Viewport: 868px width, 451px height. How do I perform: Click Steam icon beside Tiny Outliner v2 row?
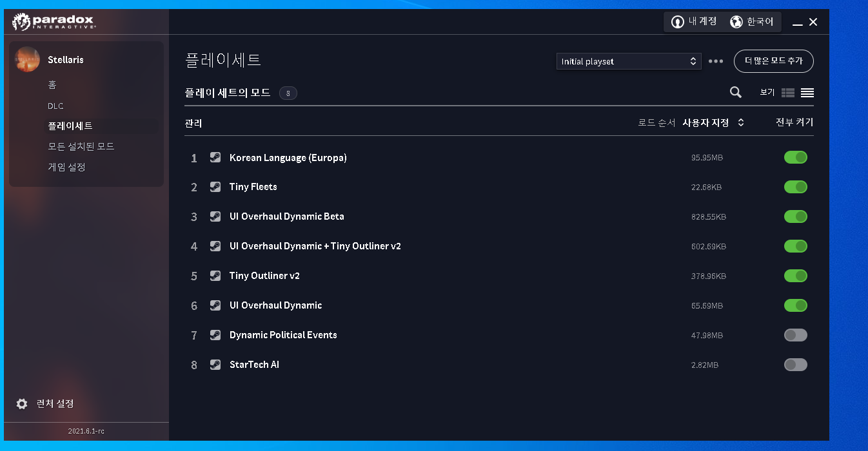(215, 276)
